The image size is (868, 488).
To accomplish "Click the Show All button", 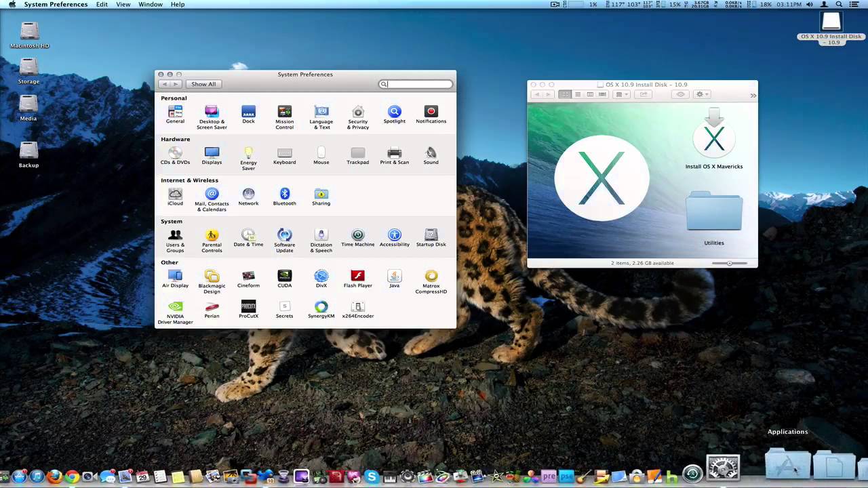I will click(x=203, y=84).
